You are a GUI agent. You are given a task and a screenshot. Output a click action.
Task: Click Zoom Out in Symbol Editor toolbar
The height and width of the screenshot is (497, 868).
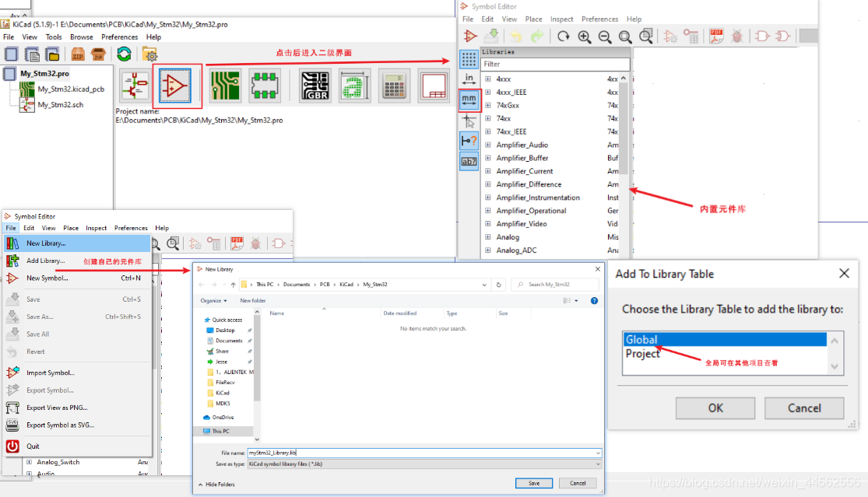[605, 37]
